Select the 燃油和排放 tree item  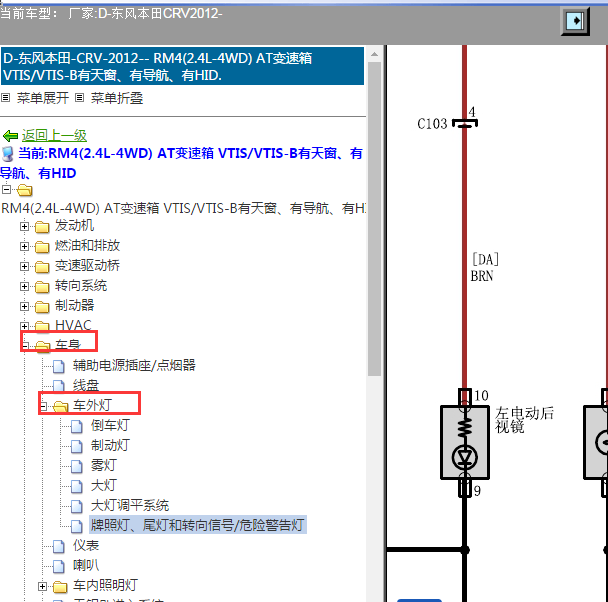pos(87,245)
